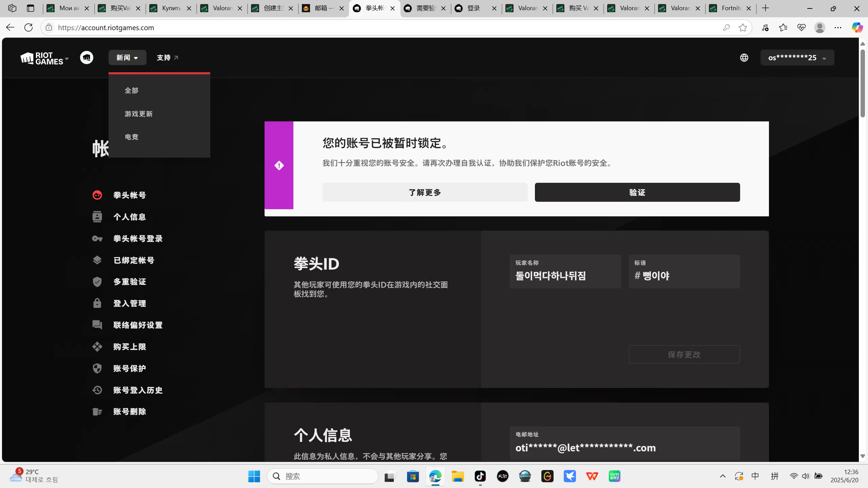Open the favorites list icon
The height and width of the screenshot is (488, 868).
[x=783, y=27]
